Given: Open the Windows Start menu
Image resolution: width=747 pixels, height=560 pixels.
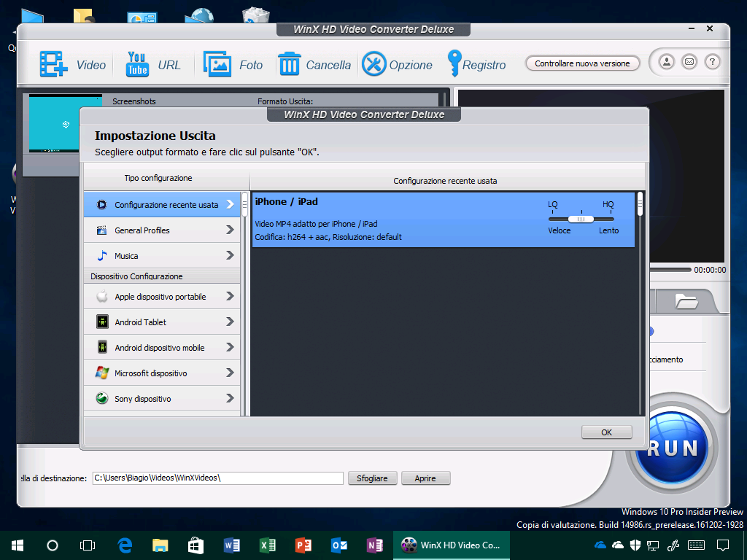Looking at the screenshot, I should click(18, 545).
